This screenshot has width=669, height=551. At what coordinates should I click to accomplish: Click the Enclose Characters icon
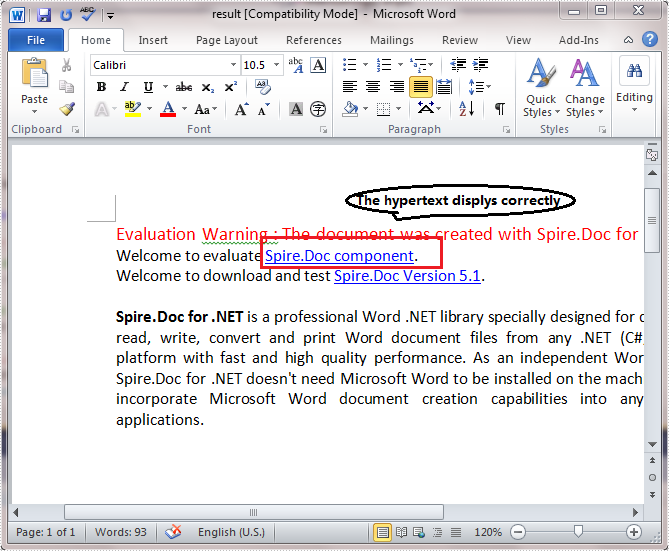pos(318,109)
